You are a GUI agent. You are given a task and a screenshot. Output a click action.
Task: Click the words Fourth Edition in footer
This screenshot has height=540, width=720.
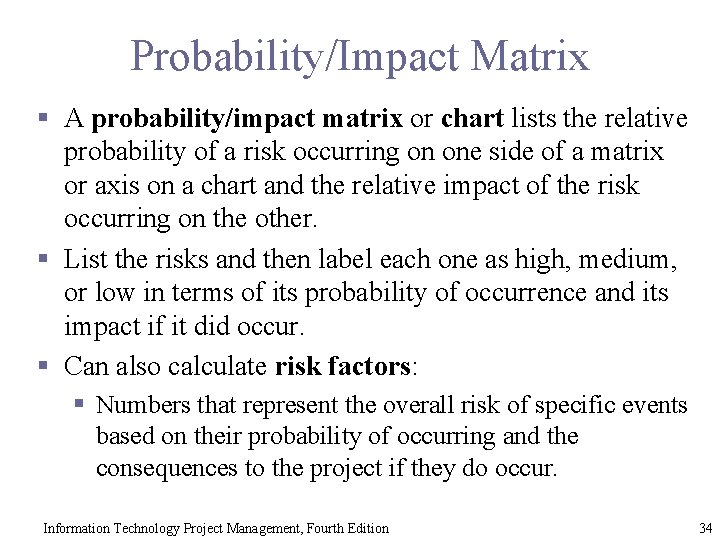[x=348, y=529]
